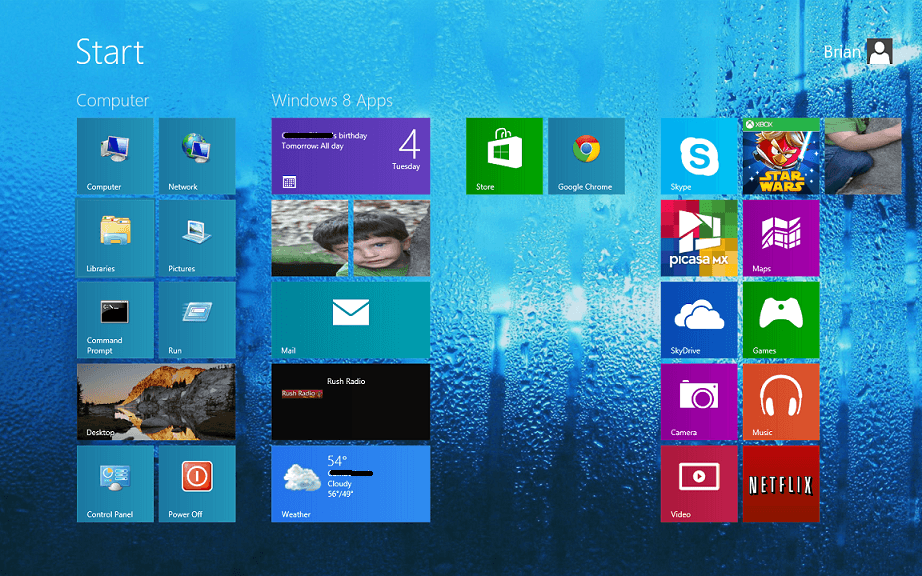Screen dimensions: 922x576
Task: Launch Google Chrome from Start
Action: (585, 156)
